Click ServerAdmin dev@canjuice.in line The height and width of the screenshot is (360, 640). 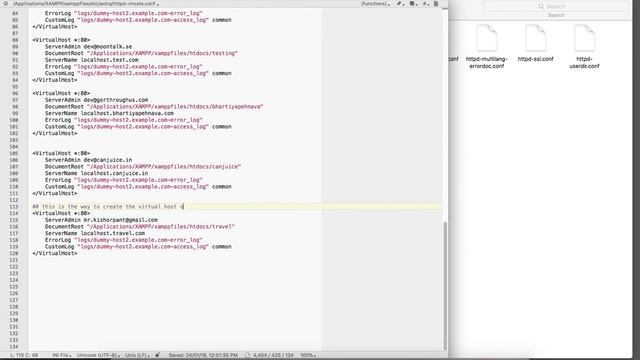coord(88,160)
